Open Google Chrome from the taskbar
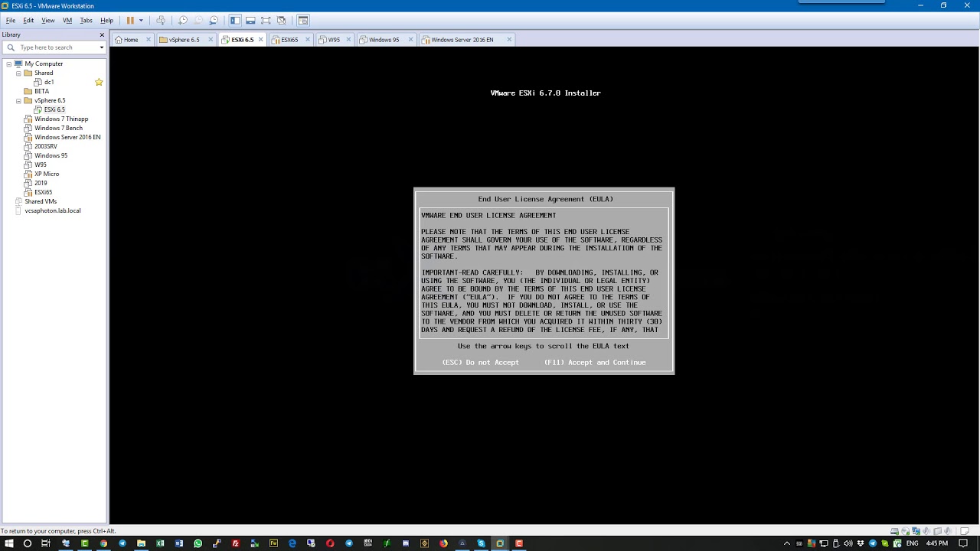 103,543
